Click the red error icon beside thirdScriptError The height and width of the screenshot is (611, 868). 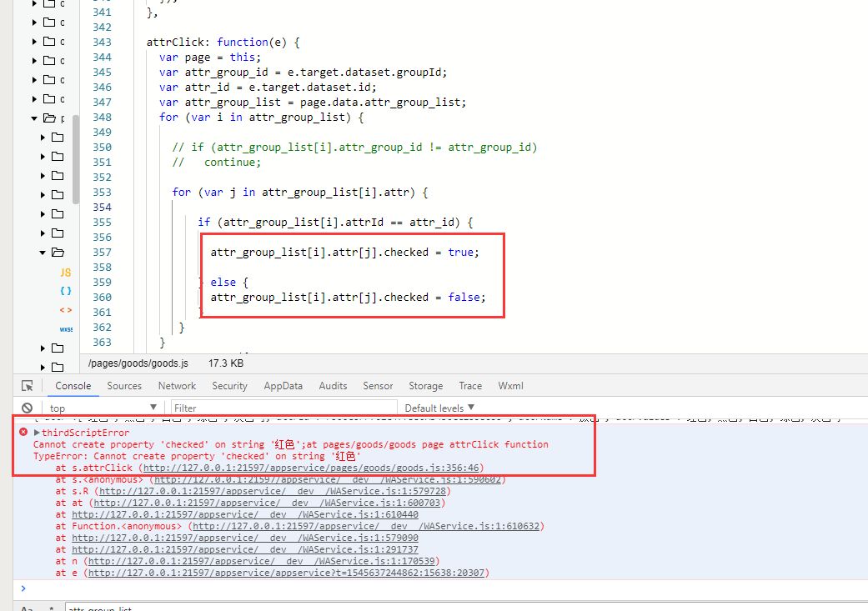click(x=23, y=432)
